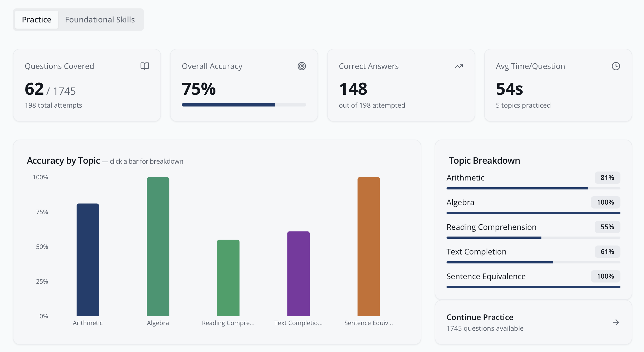Click the clock icon in Avg Time/Question

tap(616, 66)
